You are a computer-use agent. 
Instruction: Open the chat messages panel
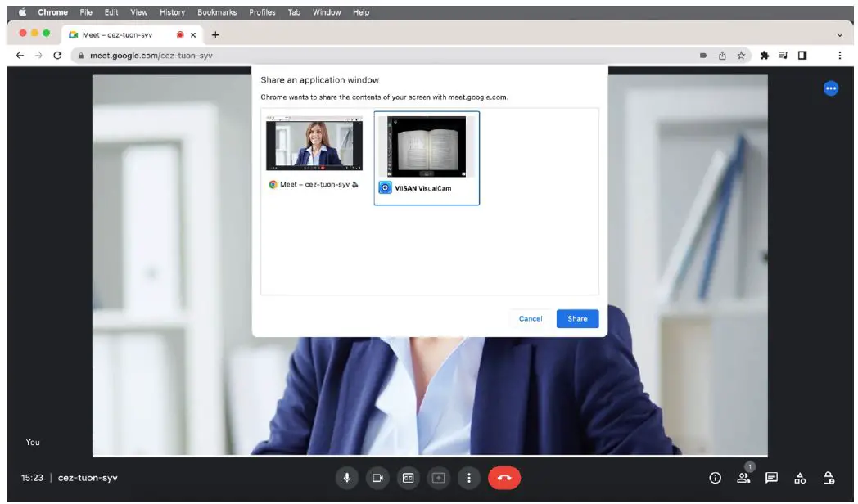(x=771, y=478)
